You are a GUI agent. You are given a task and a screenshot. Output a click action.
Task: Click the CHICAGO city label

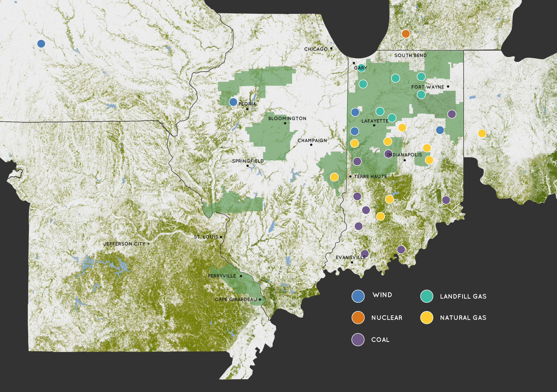316,49
